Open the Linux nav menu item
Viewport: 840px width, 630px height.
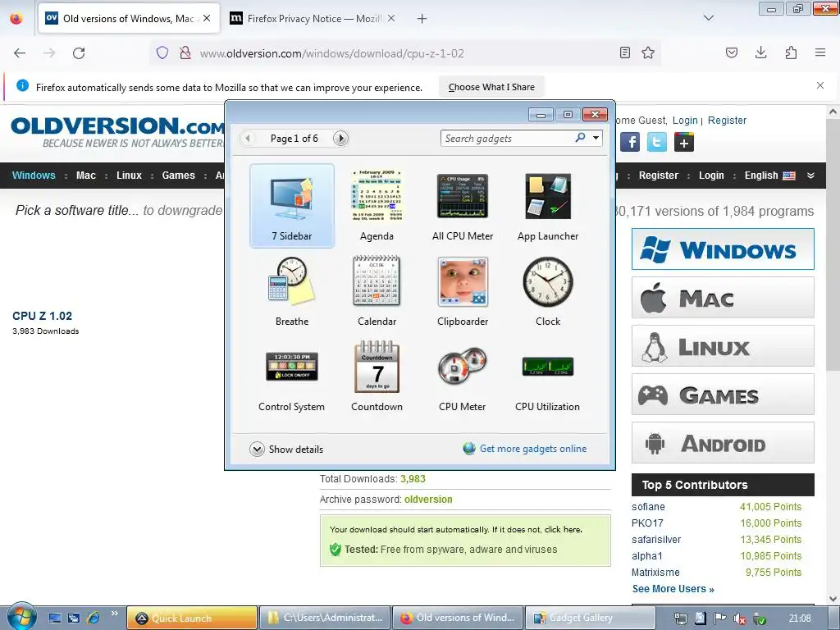[x=129, y=176]
